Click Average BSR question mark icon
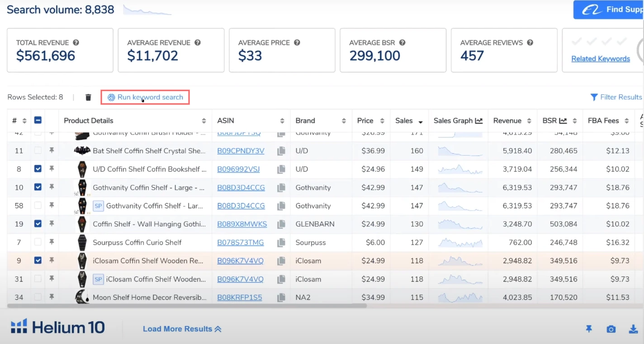Viewport: 644px width, 344px height. point(402,42)
